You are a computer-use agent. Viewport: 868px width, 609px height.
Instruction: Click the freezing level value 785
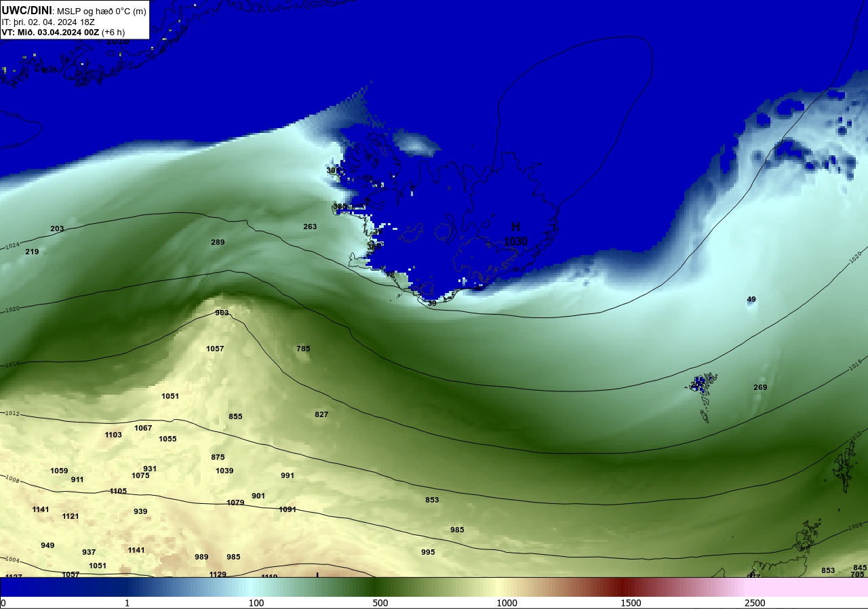click(303, 349)
